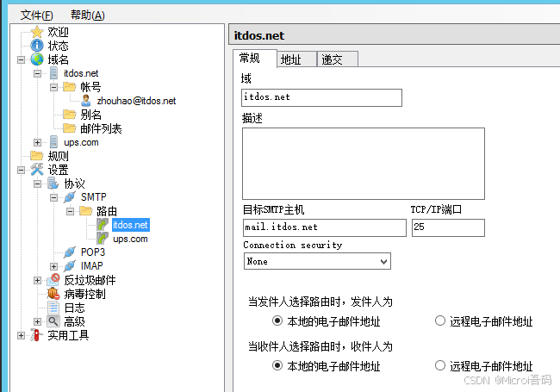
Task: Click inside the 描述 text area
Action: [364, 164]
